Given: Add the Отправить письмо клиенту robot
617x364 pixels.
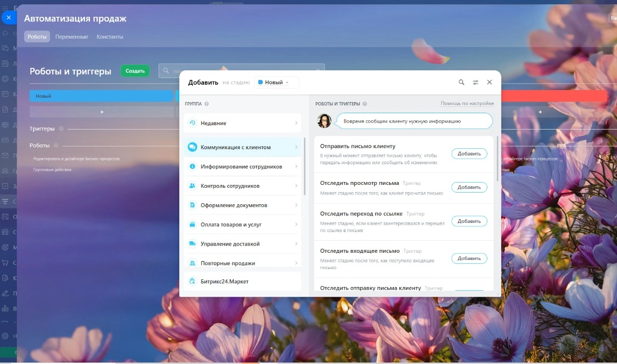Looking at the screenshot, I should (x=469, y=154).
